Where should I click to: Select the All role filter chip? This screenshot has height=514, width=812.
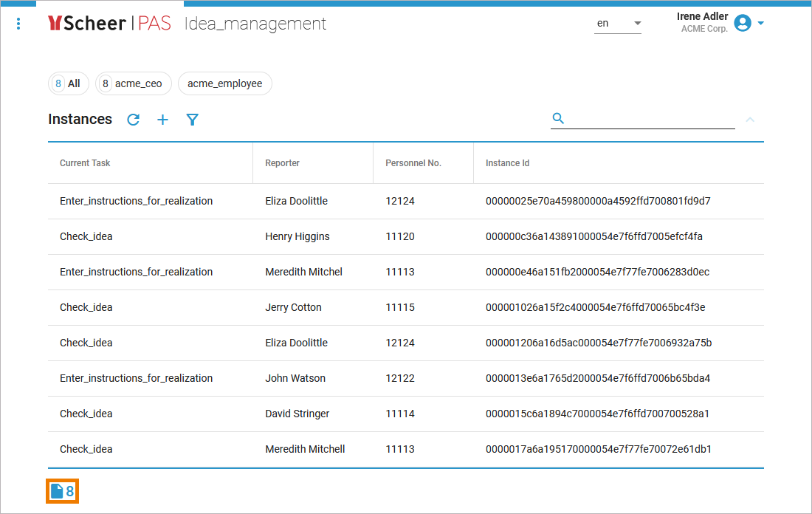click(69, 83)
